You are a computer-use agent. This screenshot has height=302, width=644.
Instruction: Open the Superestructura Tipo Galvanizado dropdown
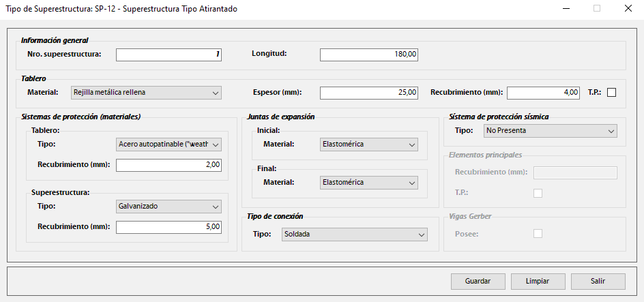(x=169, y=206)
